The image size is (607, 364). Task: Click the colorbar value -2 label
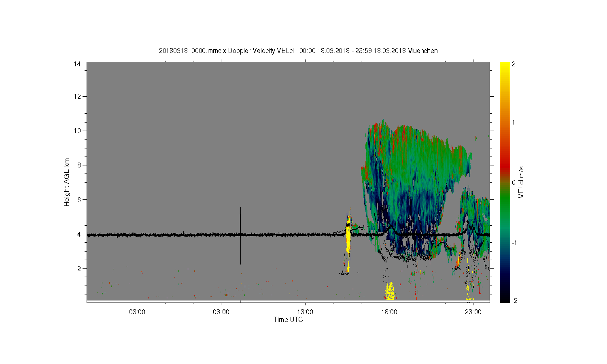(514, 301)
